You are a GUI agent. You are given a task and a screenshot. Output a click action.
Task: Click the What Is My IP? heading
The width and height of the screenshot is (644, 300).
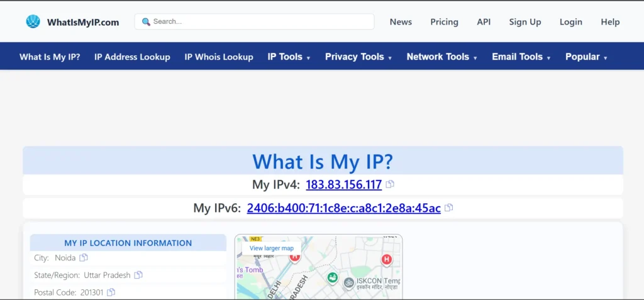click(323, 162)
